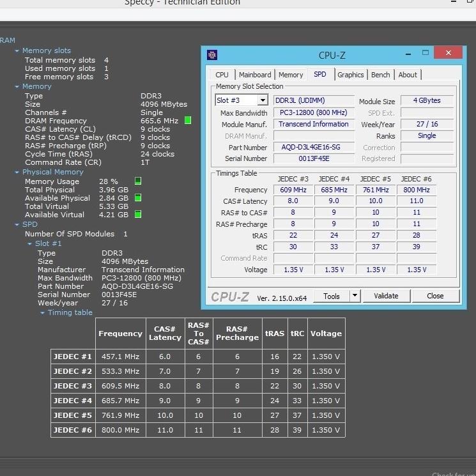Click the Module Size 4 GBytes field
The width and height of the screenshot is (476, 476).
click(427, 100)
